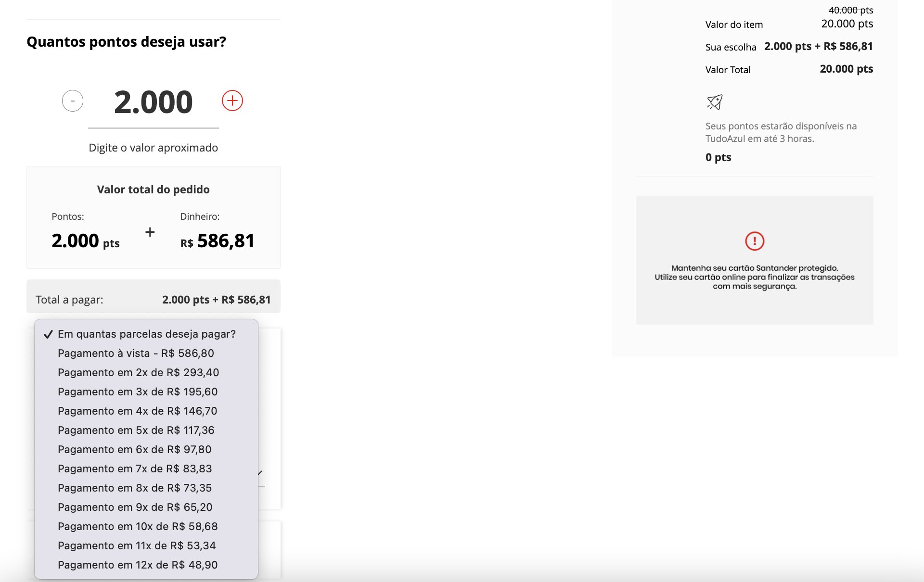
Task: Click the dropdown chevron behind installment list
Action: click(x=260, y=473)
